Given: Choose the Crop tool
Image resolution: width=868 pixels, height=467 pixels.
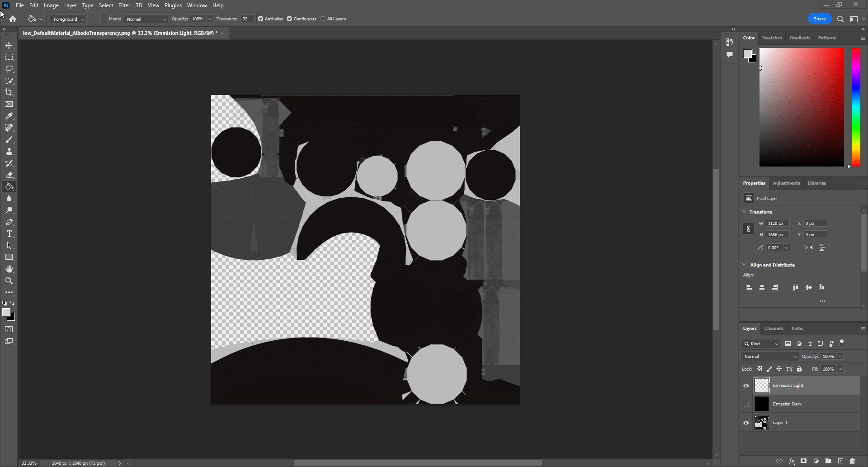Looking at the screenshot, I should tap(9, 92).
